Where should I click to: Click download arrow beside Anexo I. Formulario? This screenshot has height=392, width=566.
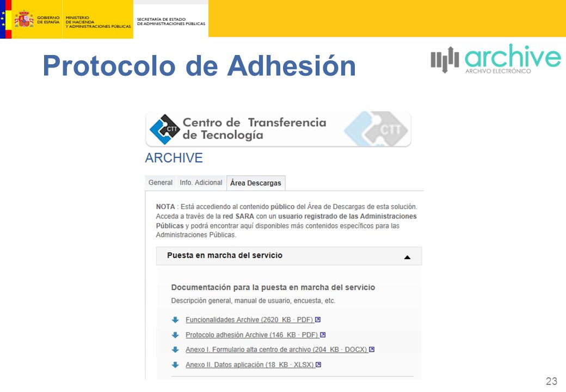coord(175,350)
